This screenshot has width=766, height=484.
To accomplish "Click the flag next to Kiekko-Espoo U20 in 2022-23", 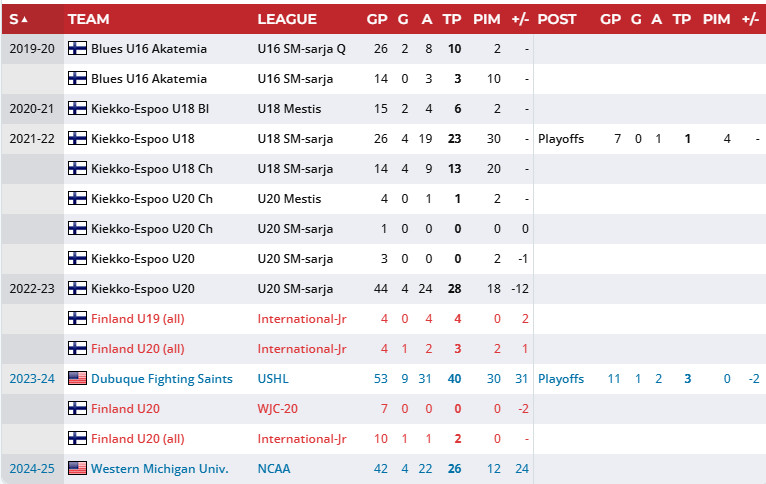I will 77,289.
